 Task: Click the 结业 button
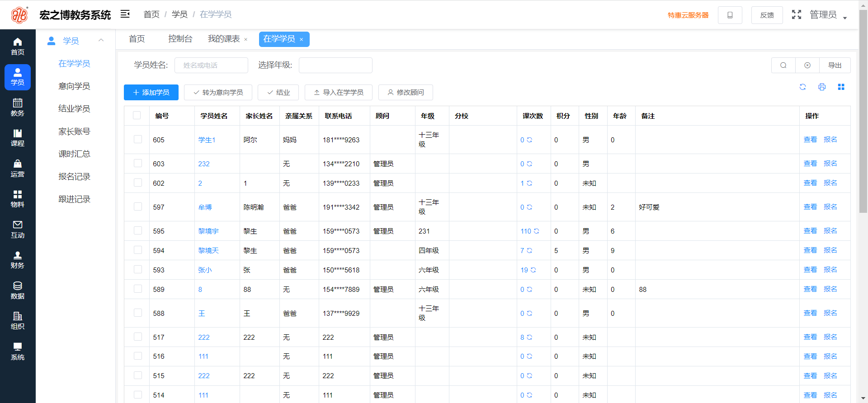point(278,92)
